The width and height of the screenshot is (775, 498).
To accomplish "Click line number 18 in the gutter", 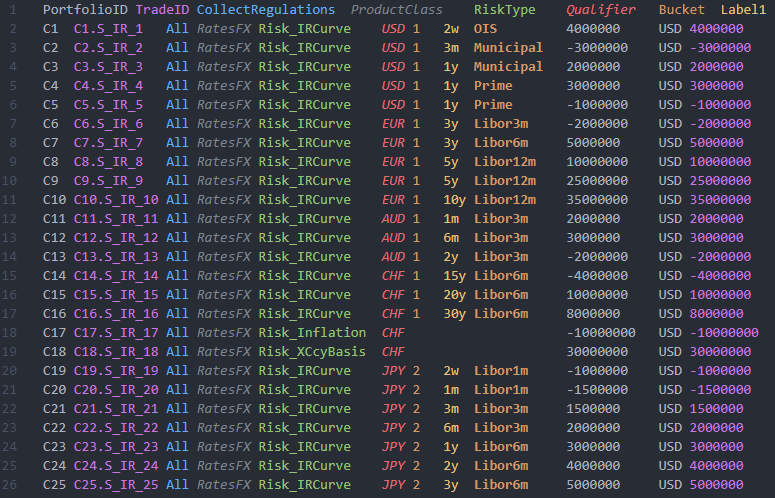I will point(12,332).
